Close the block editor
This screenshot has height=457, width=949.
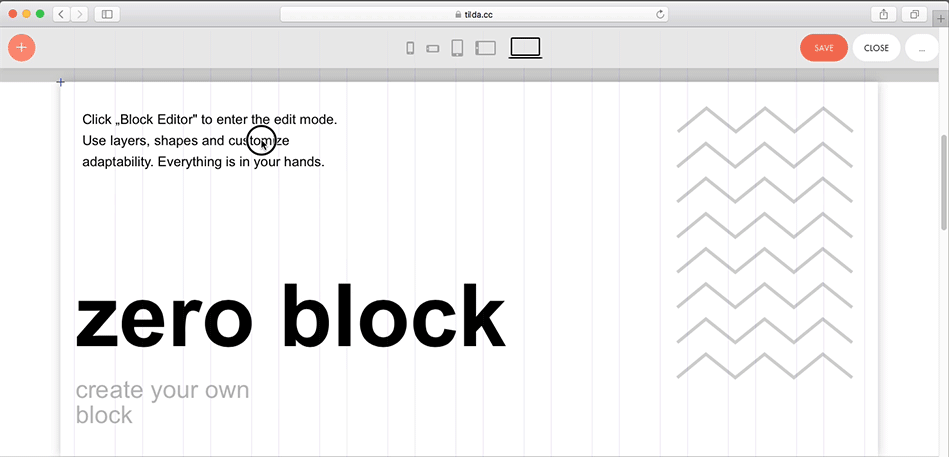tap(876, 48)
